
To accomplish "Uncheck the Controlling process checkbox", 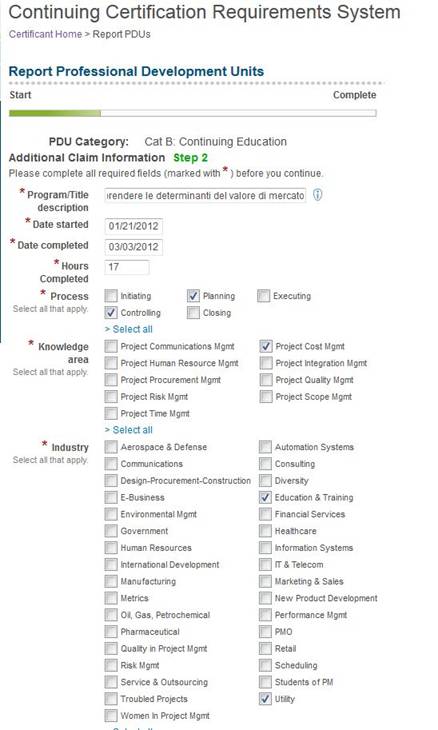I will (111, 312).
